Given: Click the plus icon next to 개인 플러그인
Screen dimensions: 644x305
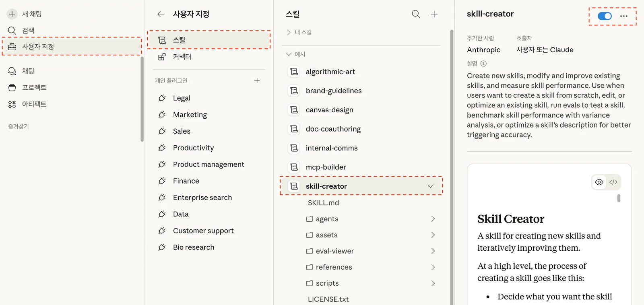Looking at the screenshot, I should pyautogui.click(x=257, y=80).
